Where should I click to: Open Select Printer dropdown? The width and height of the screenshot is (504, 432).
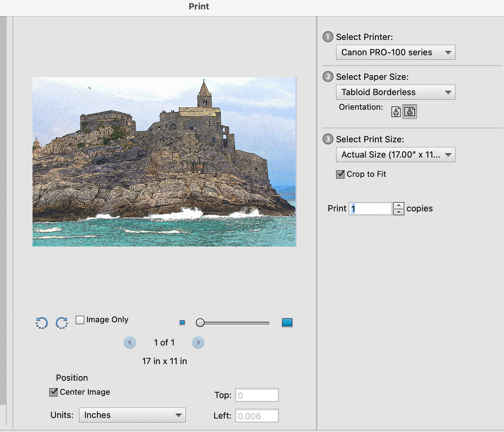click(396, 52)
